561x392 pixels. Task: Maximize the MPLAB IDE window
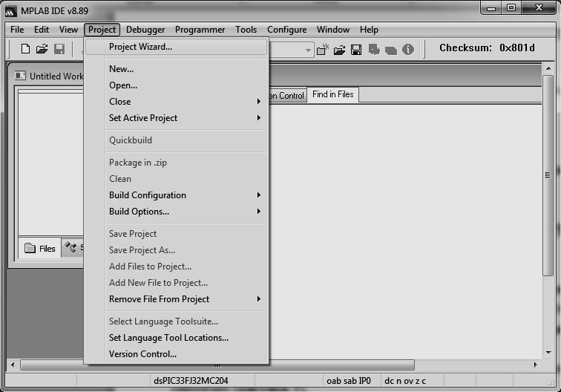[511, 8]
